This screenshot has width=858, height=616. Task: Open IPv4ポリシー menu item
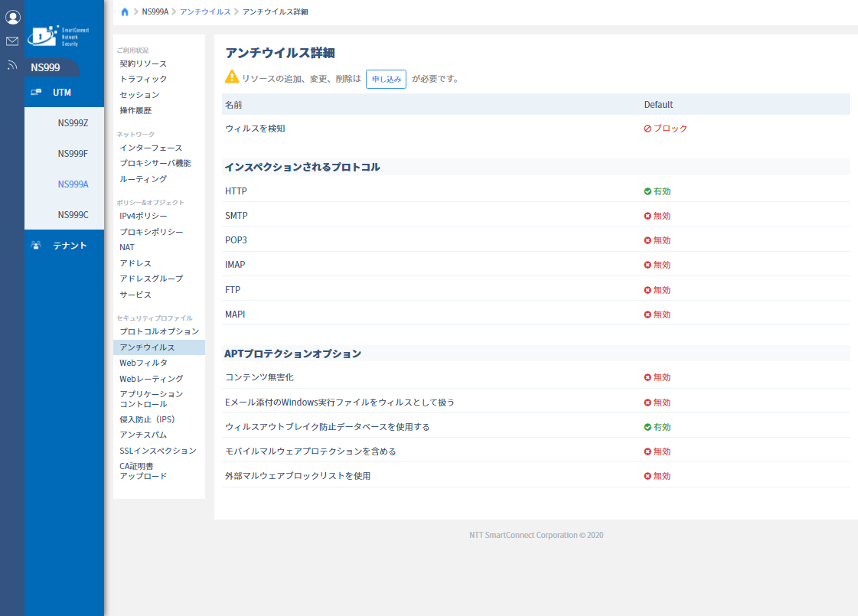pos(143,216)
